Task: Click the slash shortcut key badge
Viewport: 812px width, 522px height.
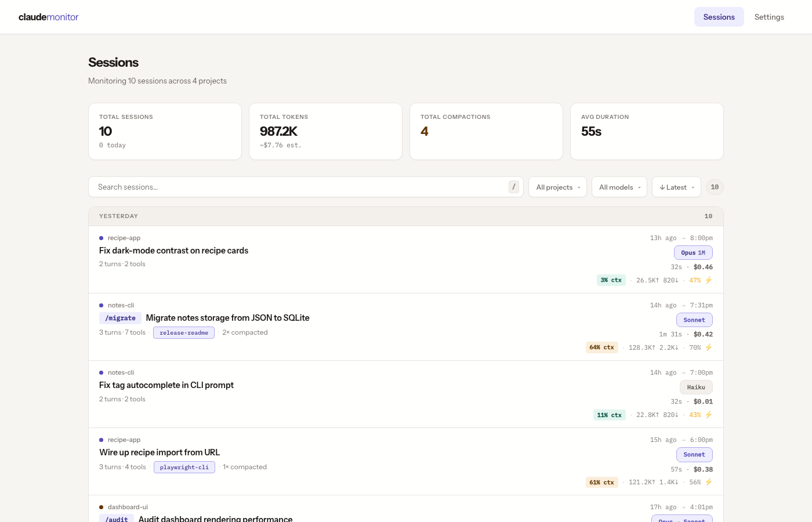Action: [514, 187]
